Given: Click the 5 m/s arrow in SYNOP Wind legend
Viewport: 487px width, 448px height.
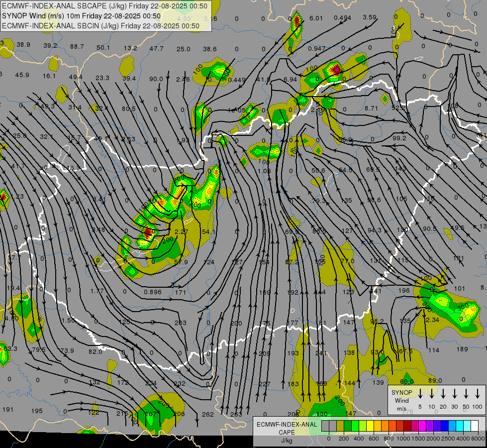Looking at the screenshot, I should coord(420,394).
